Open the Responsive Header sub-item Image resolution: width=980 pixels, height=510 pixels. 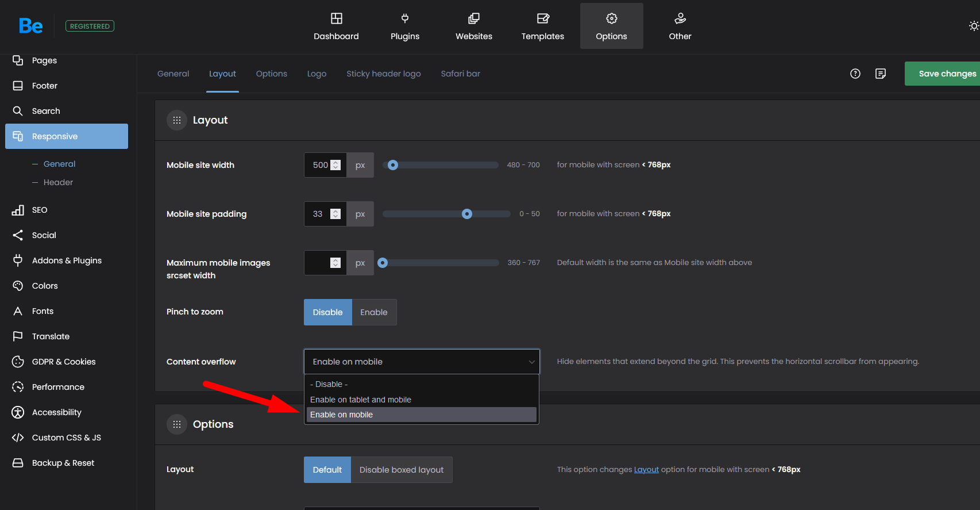pyautogui.click(x=59, y=182)
